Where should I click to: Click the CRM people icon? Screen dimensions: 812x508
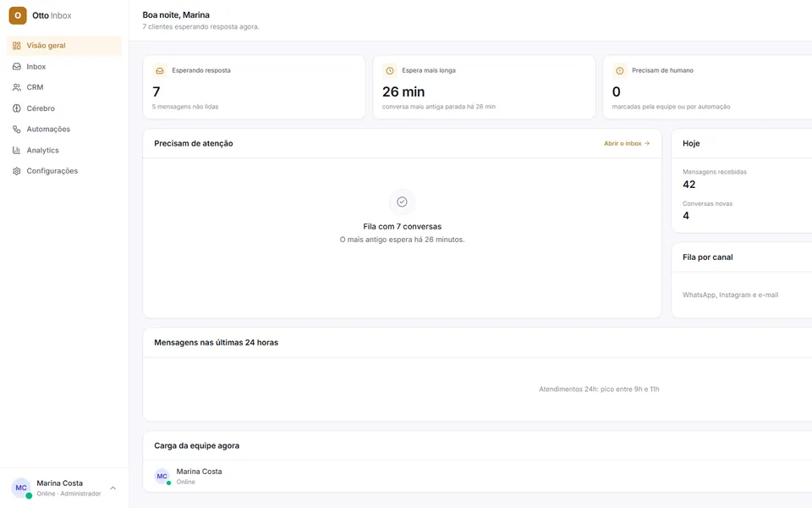point(17,87)
